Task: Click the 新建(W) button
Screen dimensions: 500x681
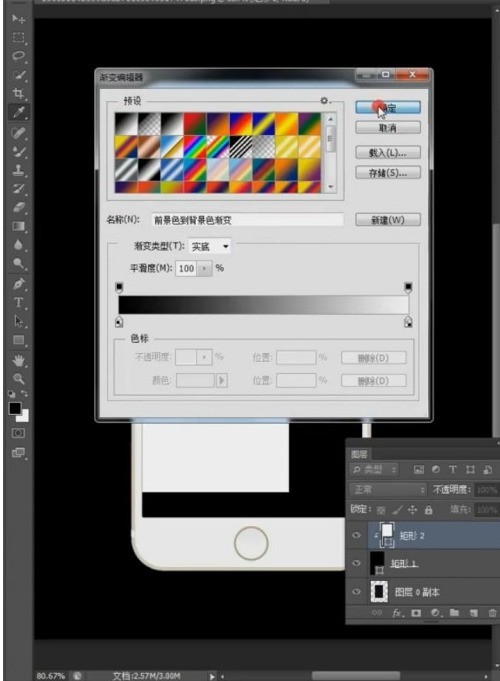Action: pos(388,220)
